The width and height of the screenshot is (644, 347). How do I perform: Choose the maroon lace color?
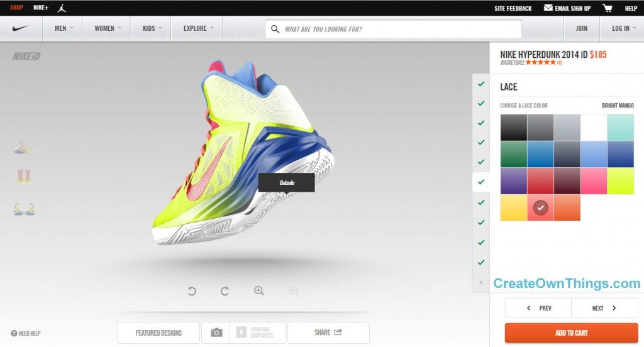(x=567, y=180)
